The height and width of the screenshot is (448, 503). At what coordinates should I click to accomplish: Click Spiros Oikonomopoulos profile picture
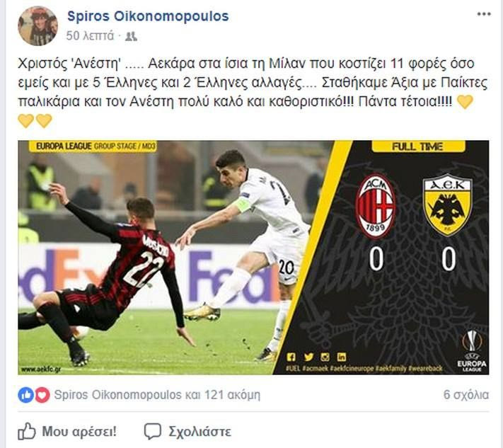pyautogui.click(x=37, y=26)
